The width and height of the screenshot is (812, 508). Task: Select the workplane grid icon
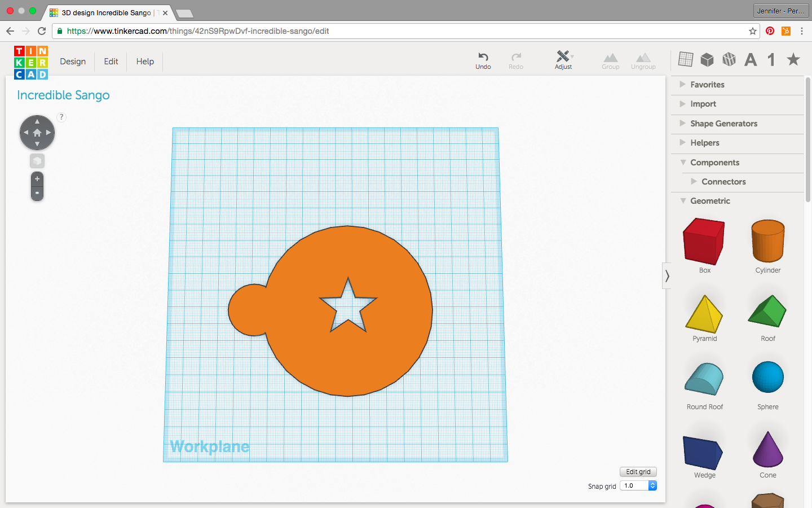coord(686,59)
